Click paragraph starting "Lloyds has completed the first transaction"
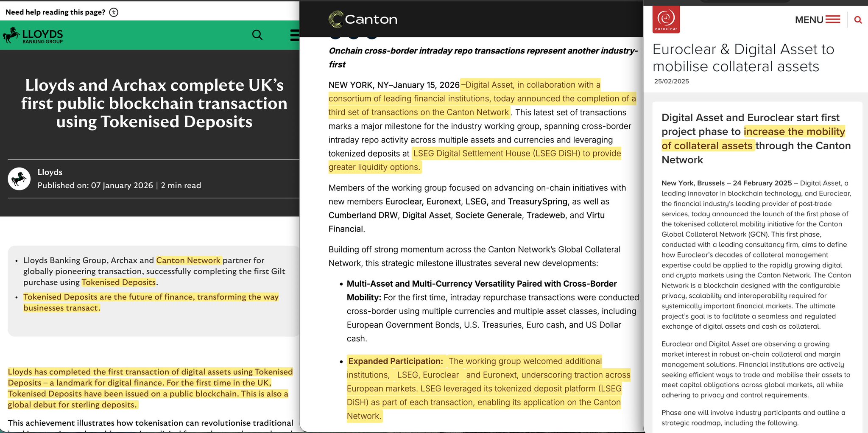868x433 pixels. point(150,388)
